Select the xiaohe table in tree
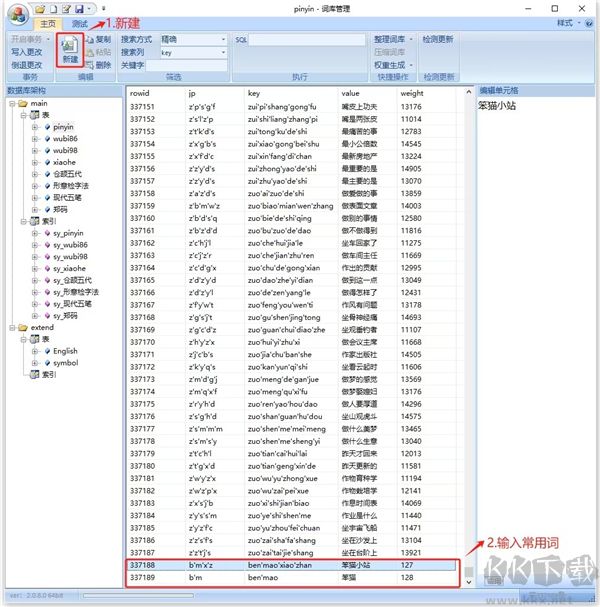Viewport: 600px width, 607px height. [64, 162]
